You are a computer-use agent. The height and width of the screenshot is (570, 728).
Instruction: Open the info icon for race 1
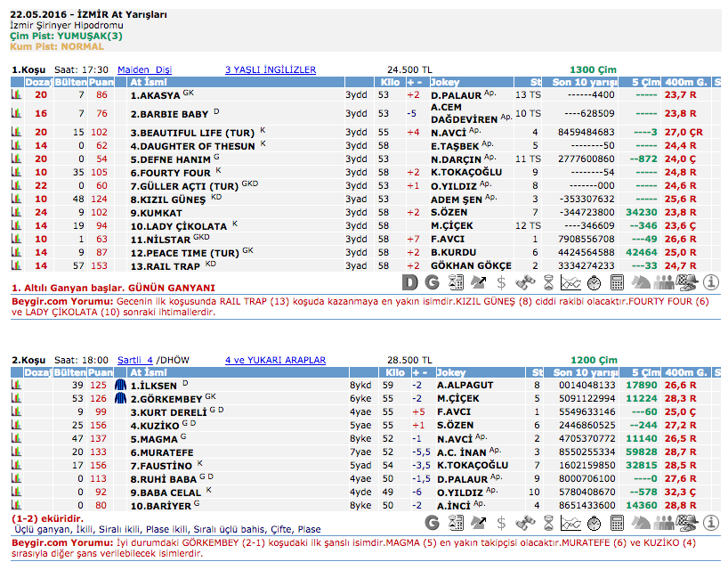(710, 282)
